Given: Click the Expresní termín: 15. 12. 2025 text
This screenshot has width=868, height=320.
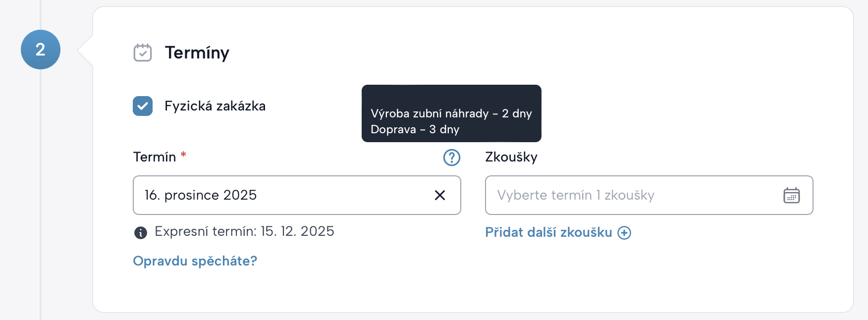Looking at the screenshot, I should coord(244,231).
